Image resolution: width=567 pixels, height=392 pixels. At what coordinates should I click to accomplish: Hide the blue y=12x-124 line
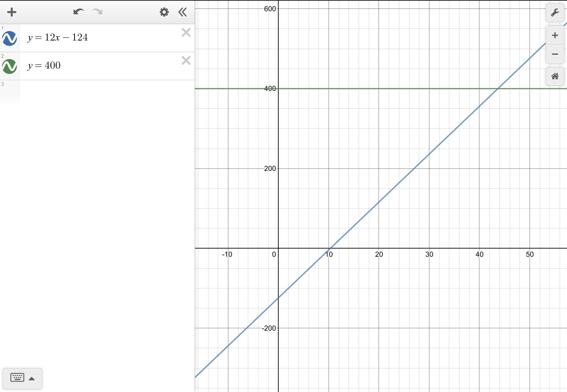point(9,38)
